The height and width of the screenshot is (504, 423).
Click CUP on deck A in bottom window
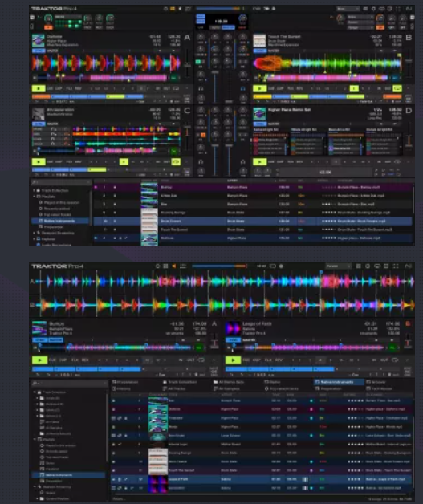click(63, 360)
